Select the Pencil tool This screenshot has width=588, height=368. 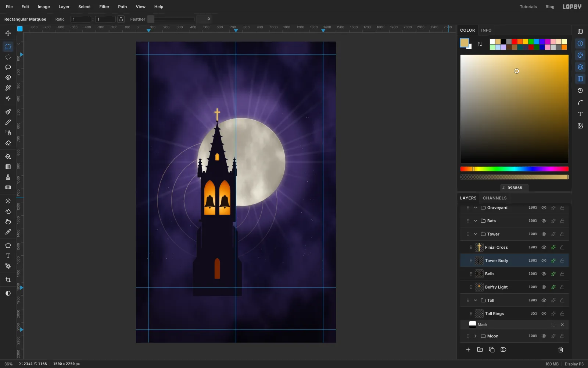point(8,122)
